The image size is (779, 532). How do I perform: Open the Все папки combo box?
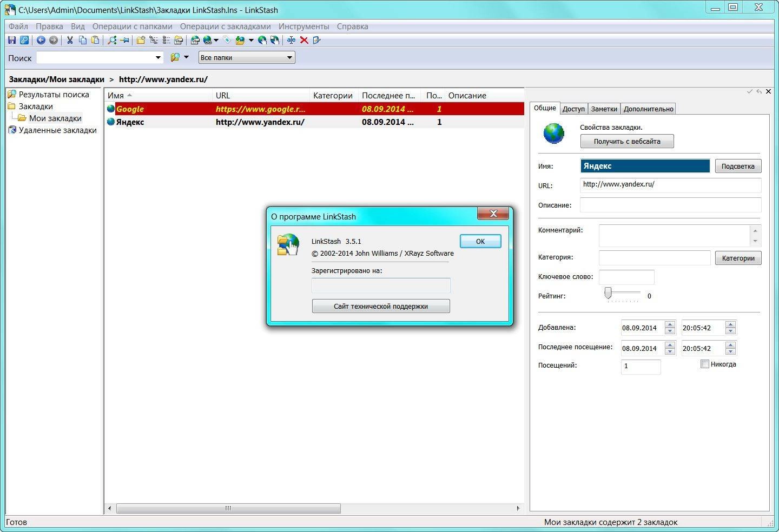point(247,57)
